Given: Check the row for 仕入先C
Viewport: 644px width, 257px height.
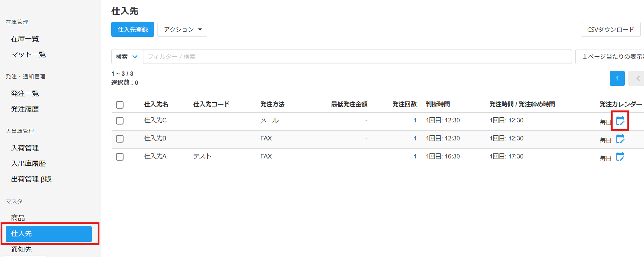Looking at the screenshot, I should pos(120,121).
